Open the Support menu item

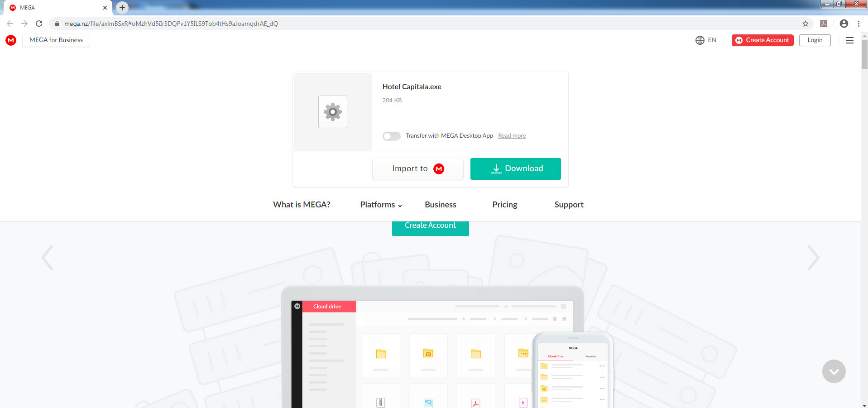tap(569, 205)
